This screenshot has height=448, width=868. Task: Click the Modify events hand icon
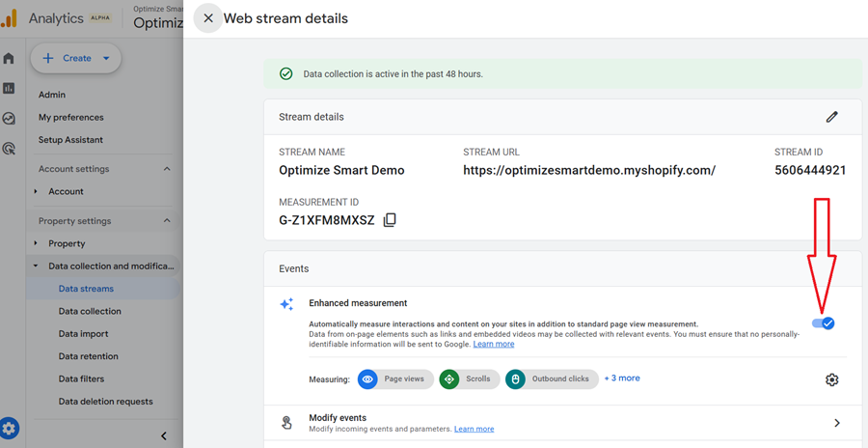pyautogui.click(x=286, y=423)
